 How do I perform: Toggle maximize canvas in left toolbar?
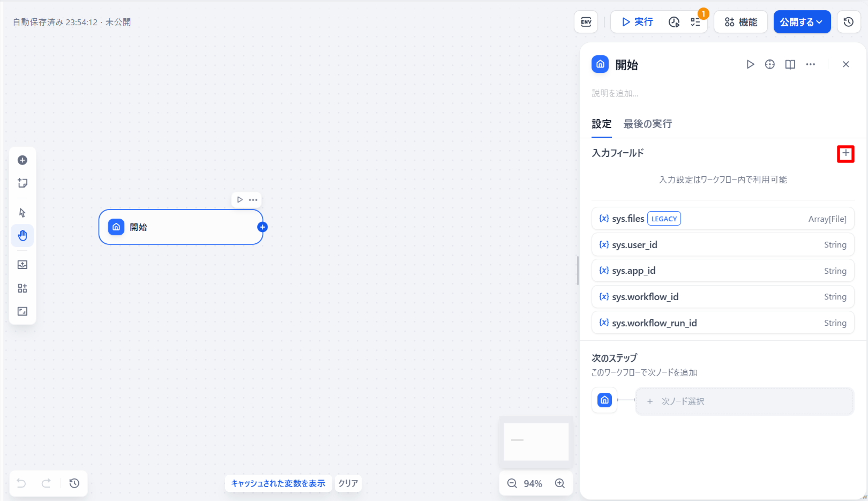23,311
